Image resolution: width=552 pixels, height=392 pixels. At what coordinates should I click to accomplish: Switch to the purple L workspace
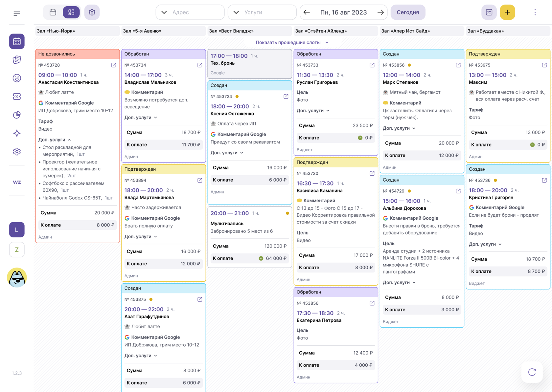point(17,230)
